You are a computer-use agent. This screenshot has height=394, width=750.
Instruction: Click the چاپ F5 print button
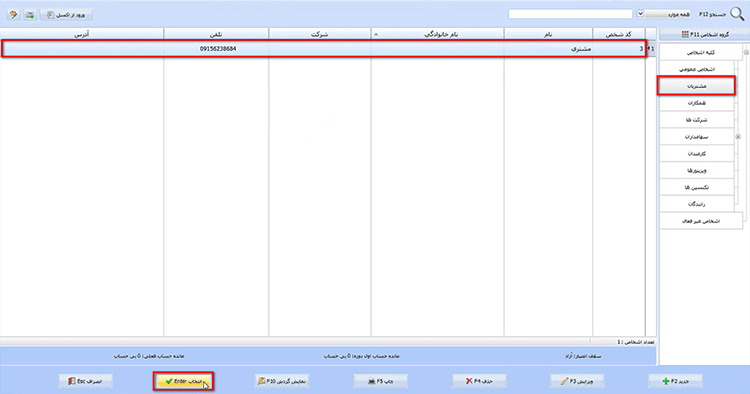tap(380, 381)
